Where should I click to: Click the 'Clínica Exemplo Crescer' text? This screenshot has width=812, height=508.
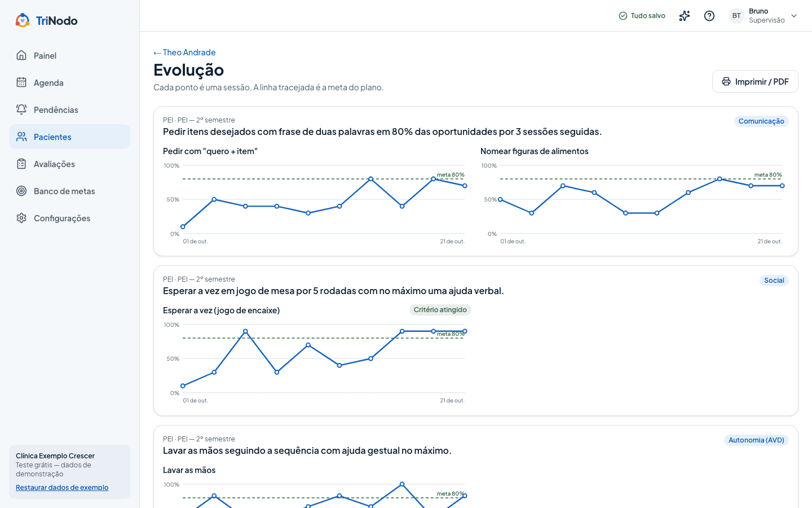(x=55, y=456)
